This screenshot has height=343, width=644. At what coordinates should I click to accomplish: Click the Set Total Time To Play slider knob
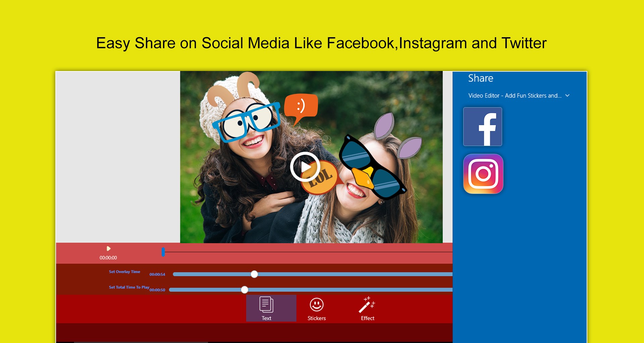pyautogui.click(x=245, y=290)
